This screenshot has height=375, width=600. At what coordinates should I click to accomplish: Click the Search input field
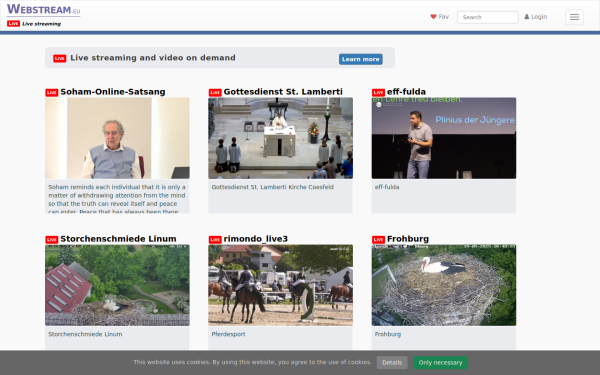click(x=488, y=17)
